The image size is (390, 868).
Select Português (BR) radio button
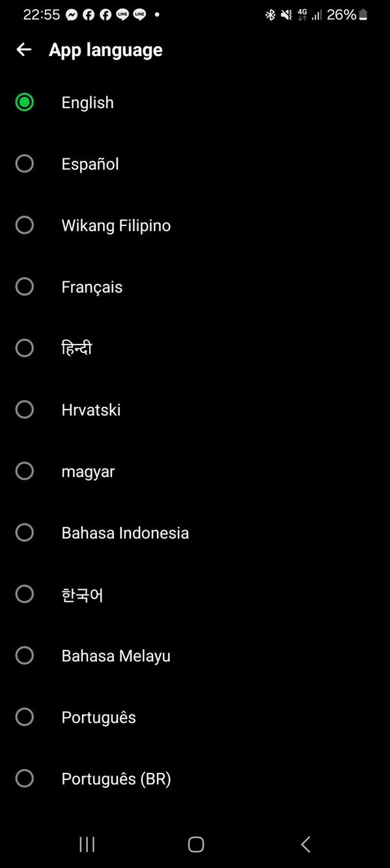pyautogui.click(x=25, y=778)
